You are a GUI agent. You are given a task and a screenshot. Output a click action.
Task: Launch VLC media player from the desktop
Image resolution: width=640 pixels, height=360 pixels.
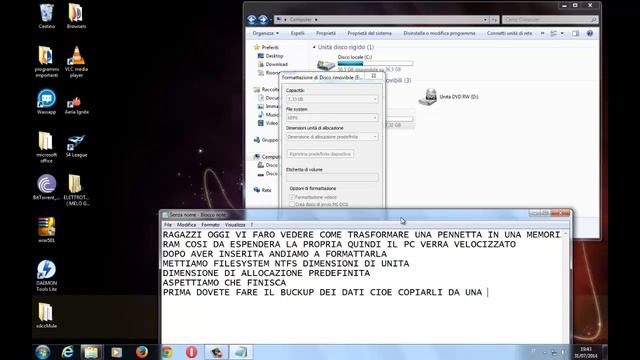click(x=76, y=61)
